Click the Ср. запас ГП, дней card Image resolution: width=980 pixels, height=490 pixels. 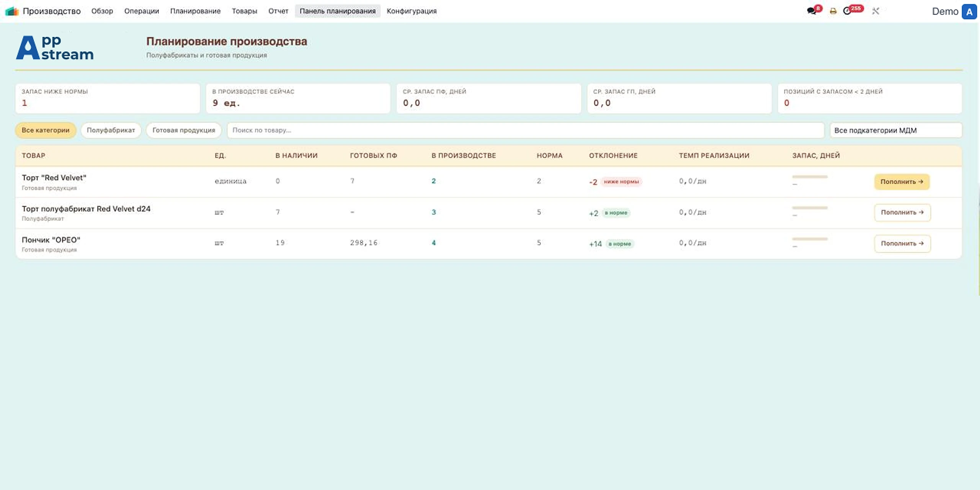(x=679, y=98)
